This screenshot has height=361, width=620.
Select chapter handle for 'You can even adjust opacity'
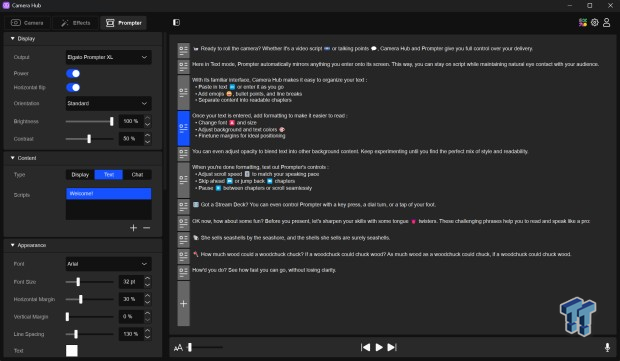[183, 154]
